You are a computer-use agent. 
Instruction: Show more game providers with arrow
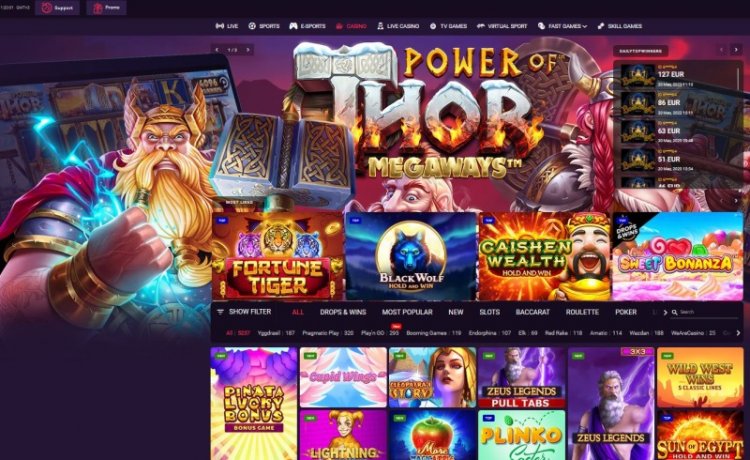(x=738, y=333)
